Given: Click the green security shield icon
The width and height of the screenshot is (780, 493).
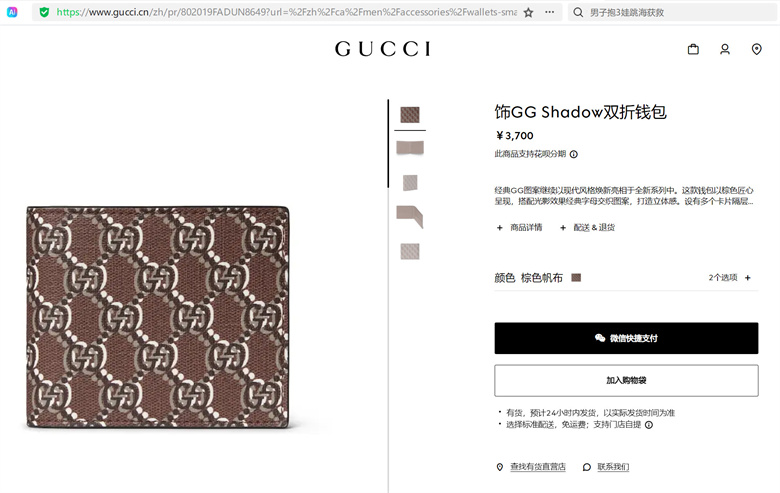Looking at the screenshot, I should pyautogui.click(x=44, y=12).
